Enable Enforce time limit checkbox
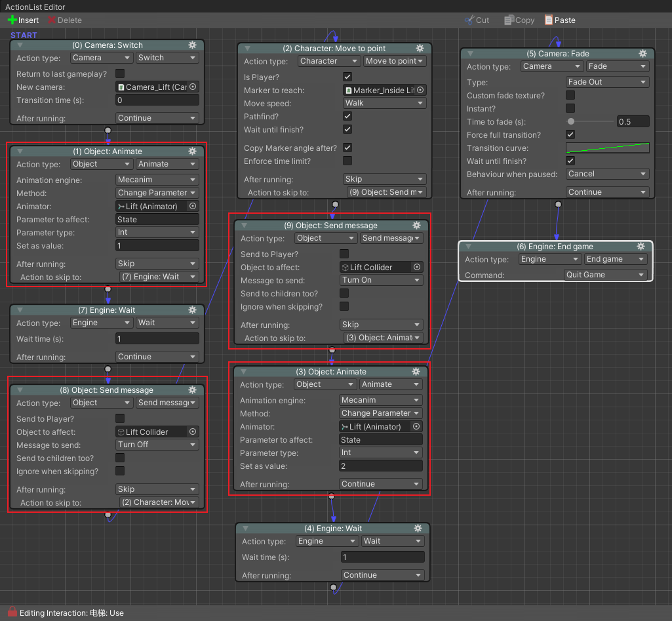 tap(347, 161)
